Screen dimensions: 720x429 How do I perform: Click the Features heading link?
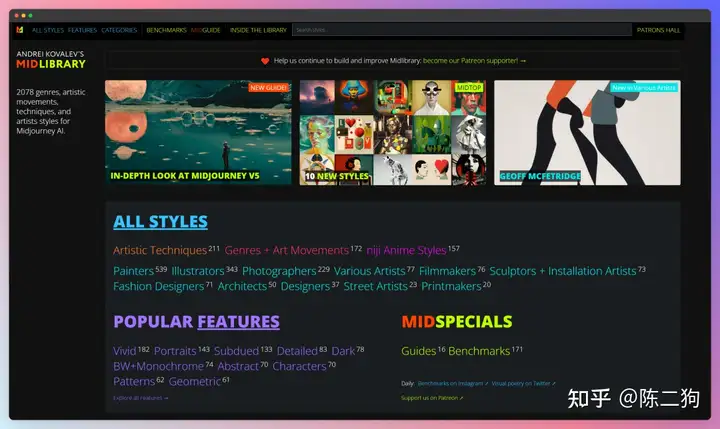(x=238, y=322)
